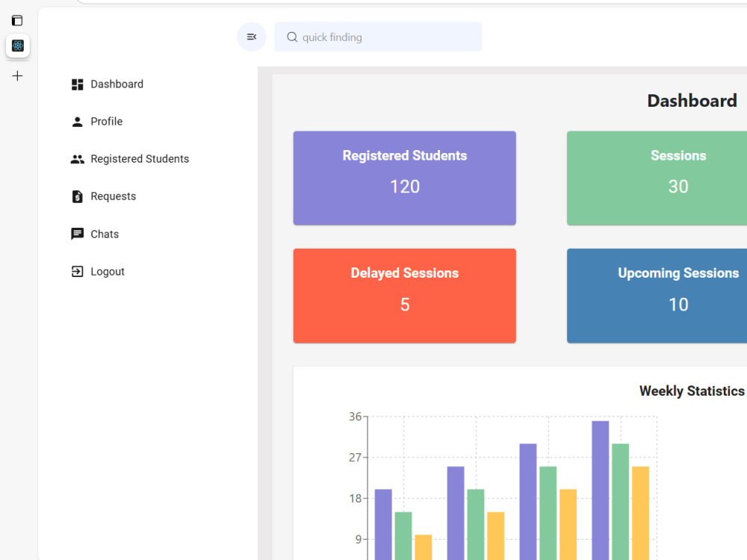Open the Upcoming Sessions 10 card

coord(657,296)
